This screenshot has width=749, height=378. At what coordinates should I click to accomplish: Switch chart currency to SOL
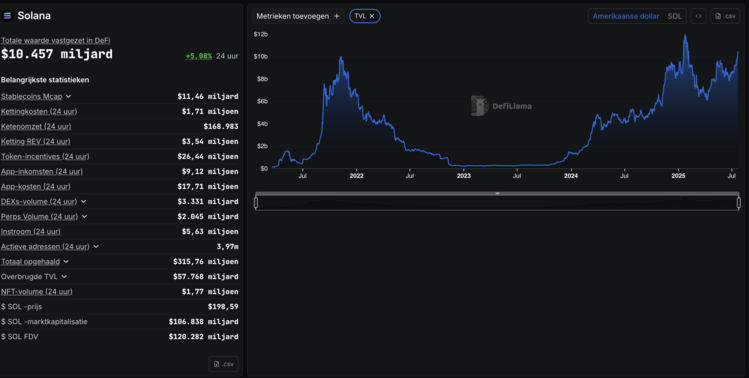[674, 16]
